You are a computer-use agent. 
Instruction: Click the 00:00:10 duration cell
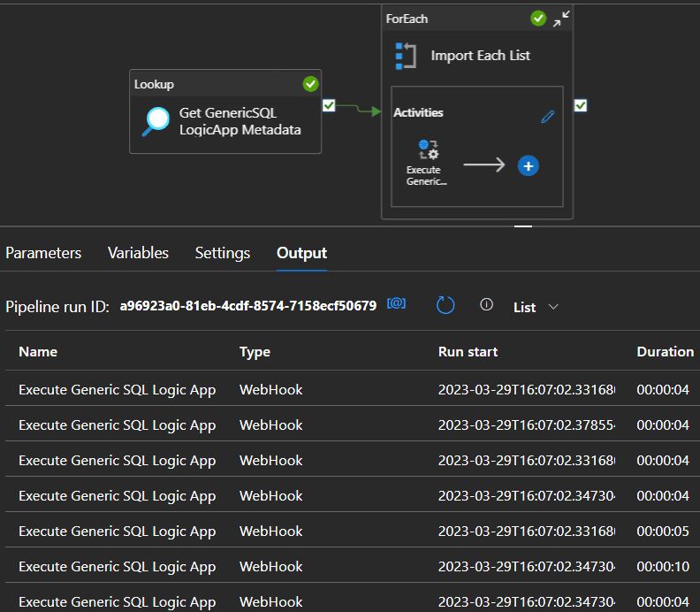[663, 566]
